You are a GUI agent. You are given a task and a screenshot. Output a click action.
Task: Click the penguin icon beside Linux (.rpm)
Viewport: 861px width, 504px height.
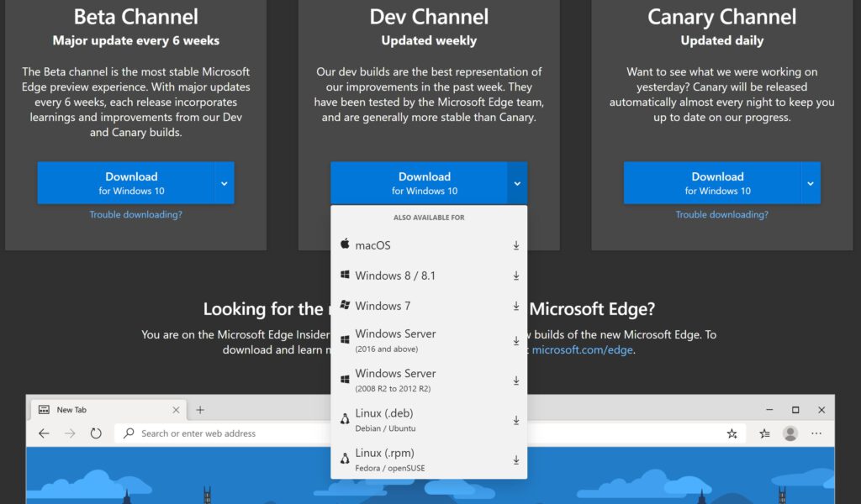click(345, 459)
